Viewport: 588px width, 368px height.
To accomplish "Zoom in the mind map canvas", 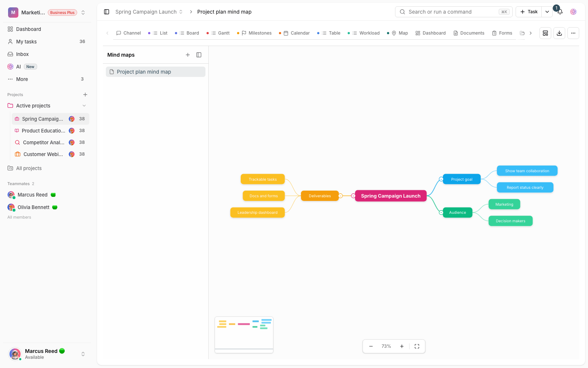I will 402,346.
